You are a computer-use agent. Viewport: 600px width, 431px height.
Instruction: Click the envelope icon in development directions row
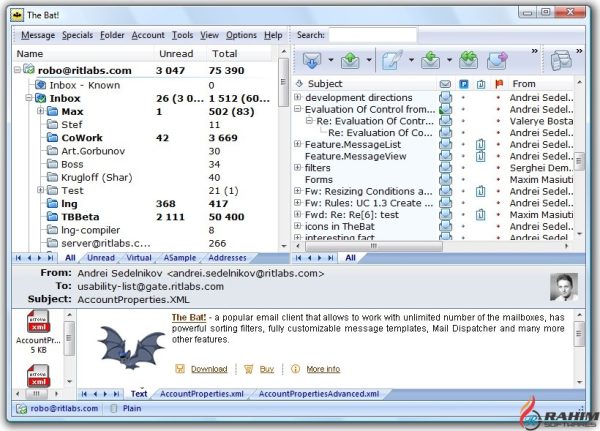445,98
